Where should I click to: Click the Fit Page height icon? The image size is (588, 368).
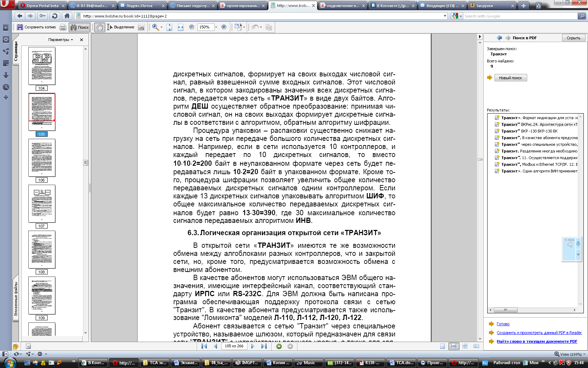[x=169, y=27]
